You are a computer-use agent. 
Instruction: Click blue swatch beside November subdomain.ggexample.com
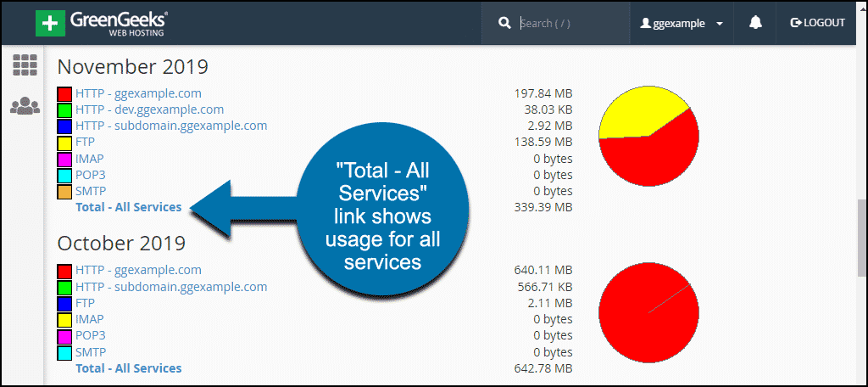click(x=64, y=127)
